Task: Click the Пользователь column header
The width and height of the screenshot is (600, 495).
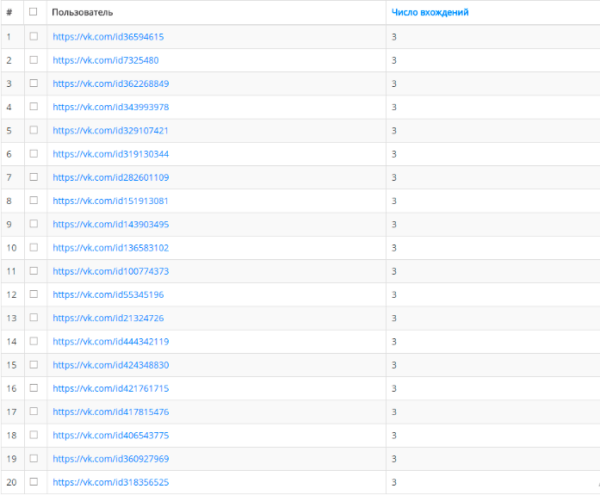Action: click(82, 12)
